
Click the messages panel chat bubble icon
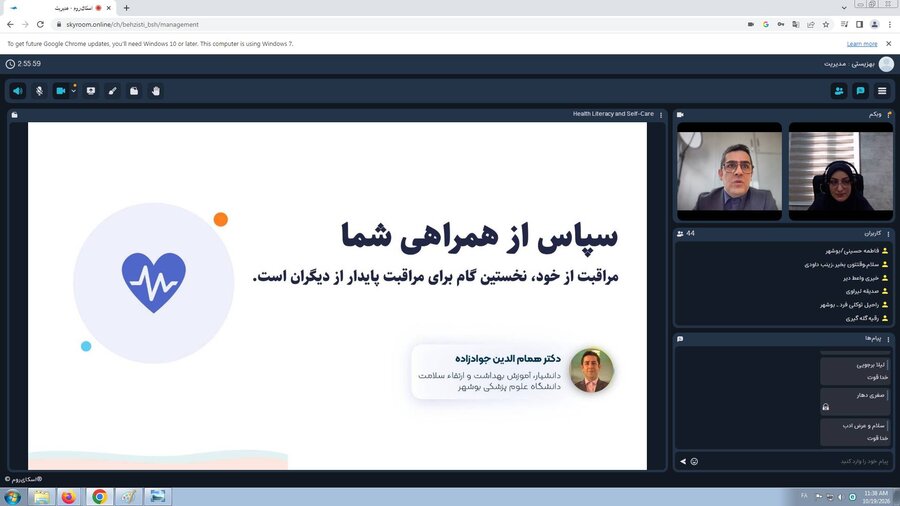pos(680,339)
